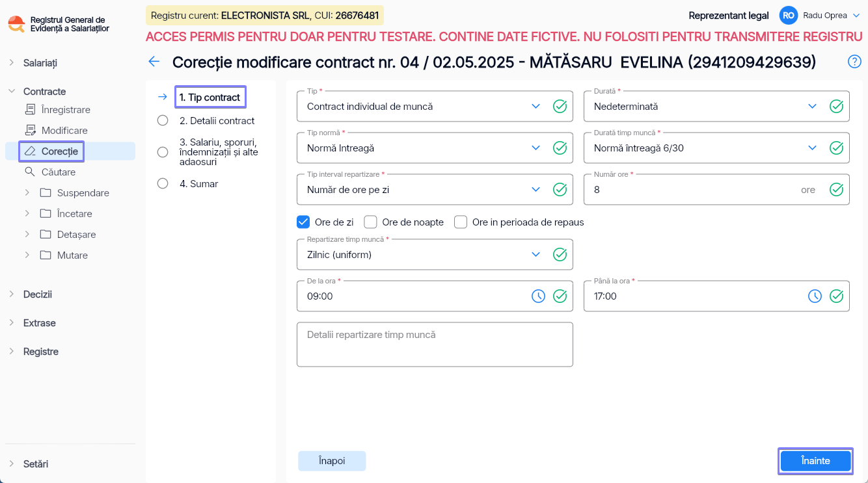The width and height of the screenshot is (868, 483).
Task: Click the green checkmark in Număr ore field
Action: pos(837,190)
